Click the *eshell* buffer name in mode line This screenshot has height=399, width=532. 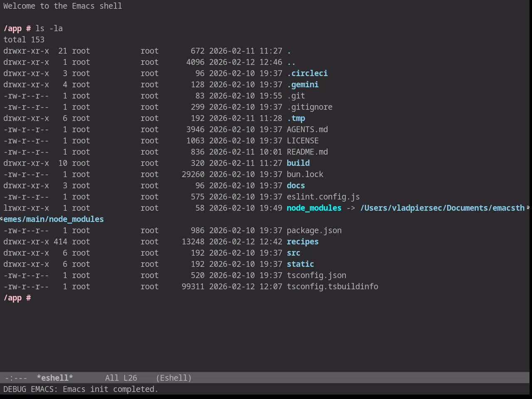[55, 378]
